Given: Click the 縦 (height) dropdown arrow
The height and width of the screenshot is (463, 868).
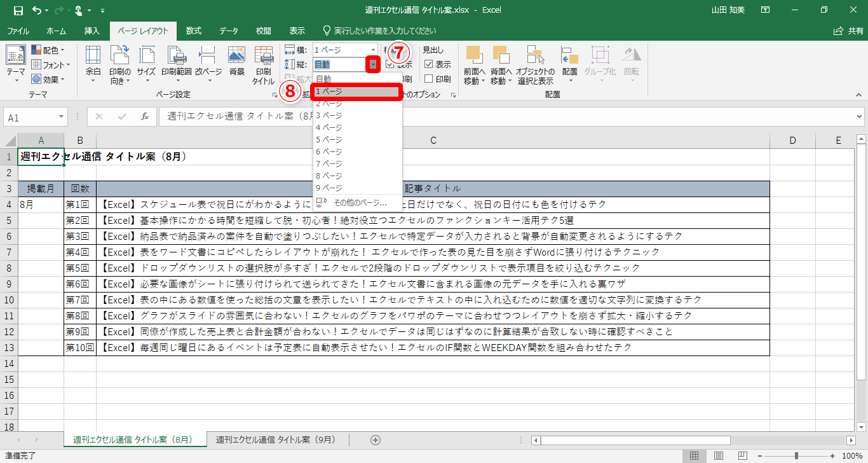Looking at the screenshot, I should click(372, 64).
